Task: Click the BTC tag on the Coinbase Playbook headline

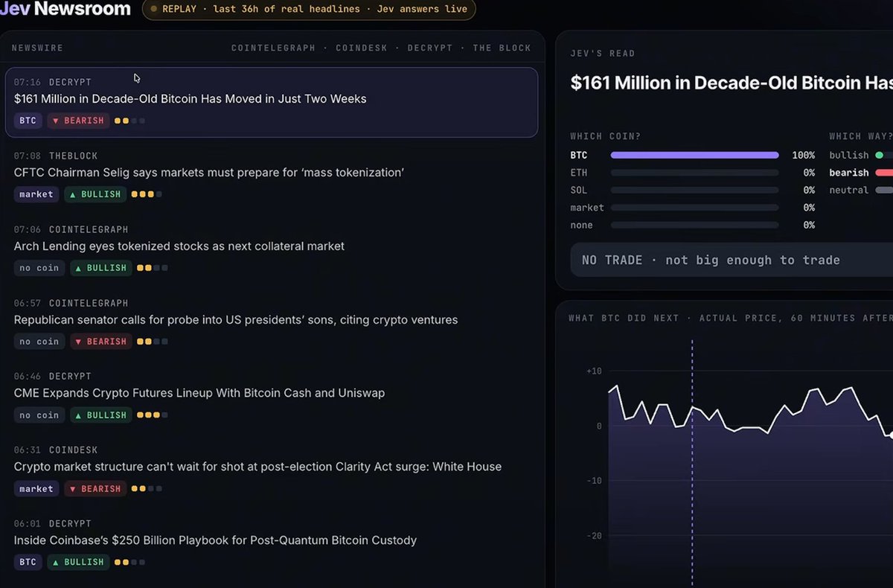Action: click(x=28, y=562)
